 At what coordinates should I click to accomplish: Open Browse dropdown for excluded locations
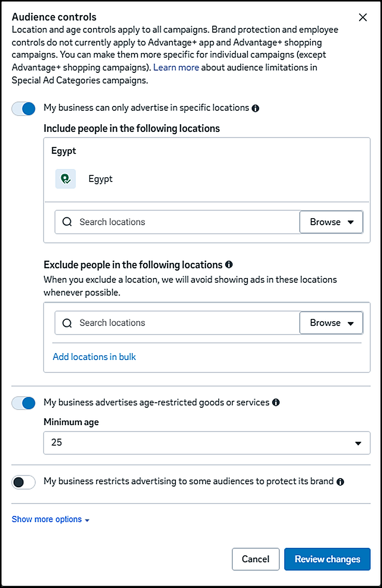[x=331, y=323]
